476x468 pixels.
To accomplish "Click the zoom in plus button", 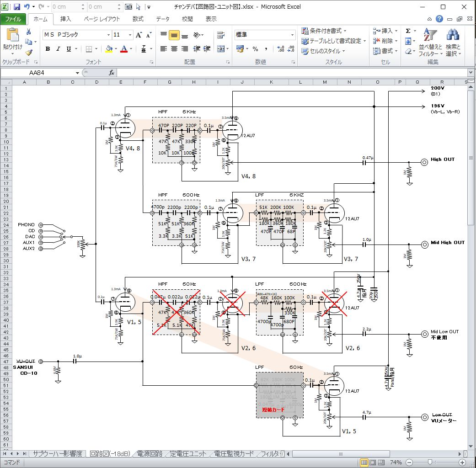I will coord(462,463).
